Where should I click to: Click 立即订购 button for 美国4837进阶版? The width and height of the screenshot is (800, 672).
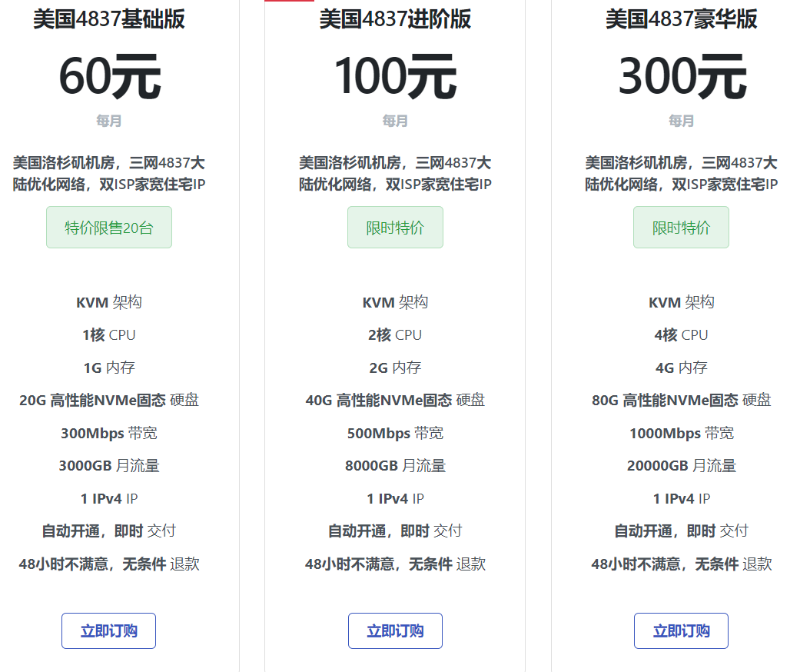click(x=395, y=630)
